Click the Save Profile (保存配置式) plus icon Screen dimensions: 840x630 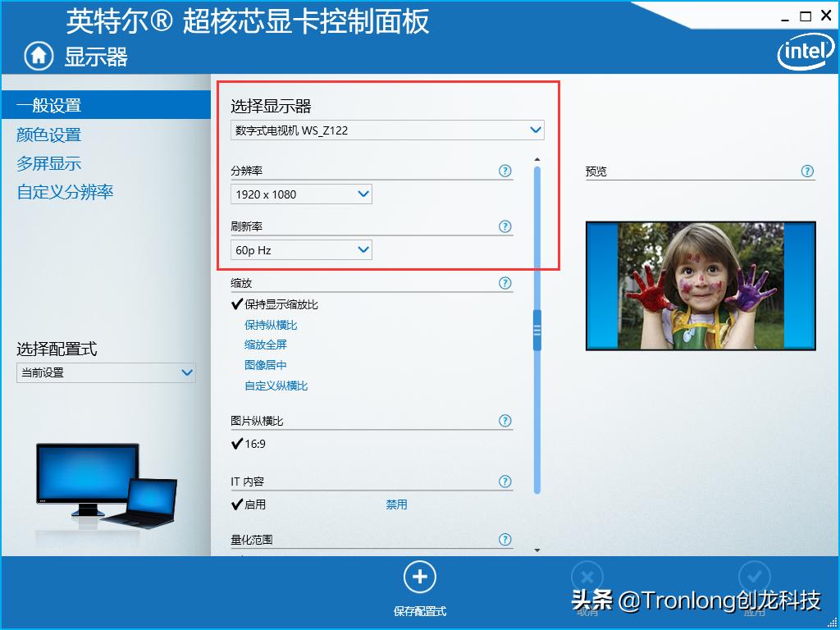pos(420,576)
